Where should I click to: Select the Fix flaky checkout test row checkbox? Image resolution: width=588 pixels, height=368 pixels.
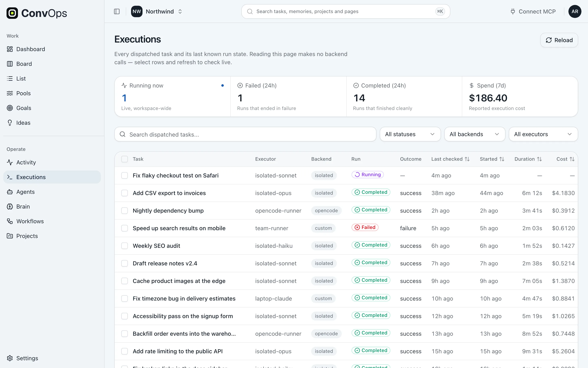[x=124, y=175]
